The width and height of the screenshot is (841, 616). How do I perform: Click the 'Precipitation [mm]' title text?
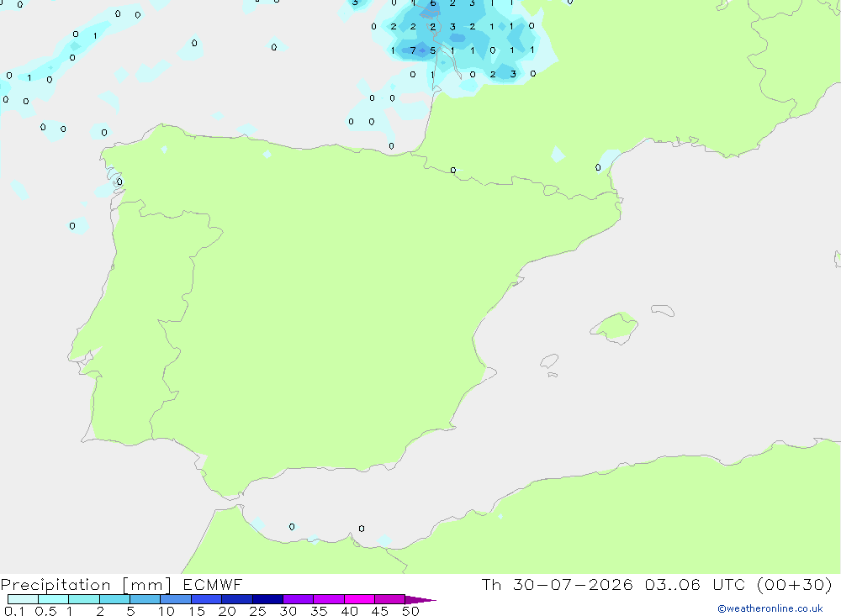(x=86, y=585)
